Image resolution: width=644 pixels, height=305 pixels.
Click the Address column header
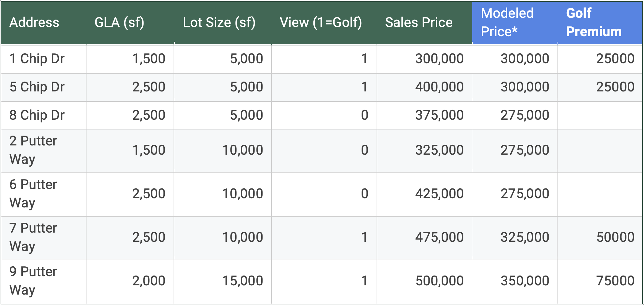pyautogui.click(x=34, y=22)
